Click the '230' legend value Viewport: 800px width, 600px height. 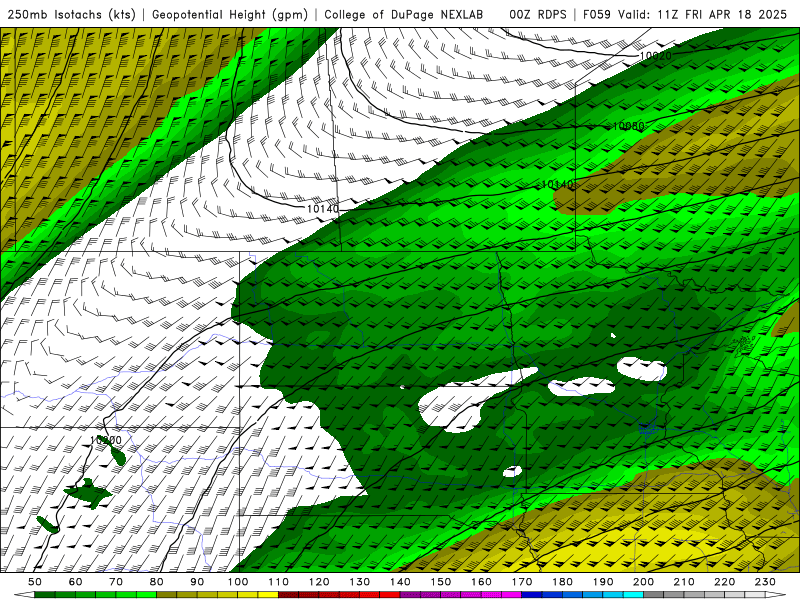(x=765, y=582)
